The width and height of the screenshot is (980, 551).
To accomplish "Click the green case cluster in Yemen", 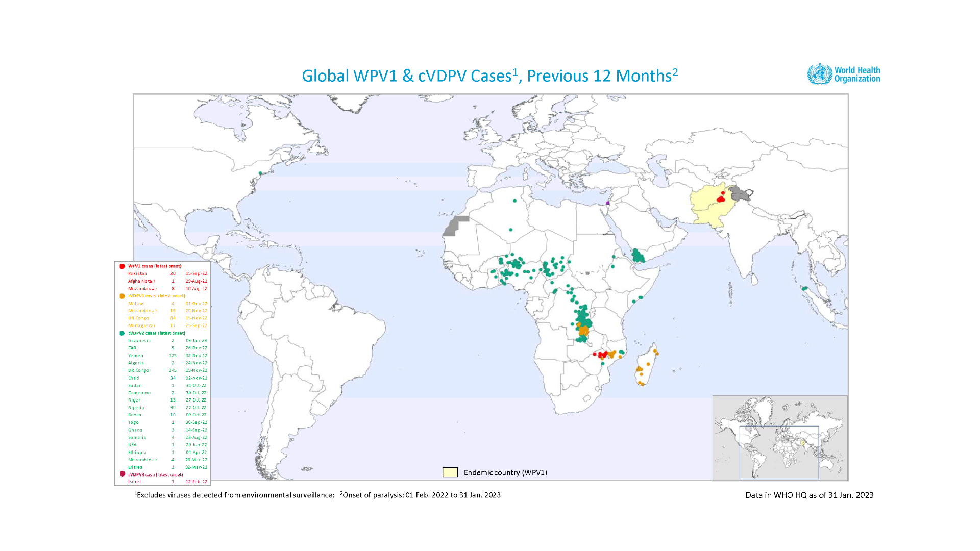I will click(638, 256).
